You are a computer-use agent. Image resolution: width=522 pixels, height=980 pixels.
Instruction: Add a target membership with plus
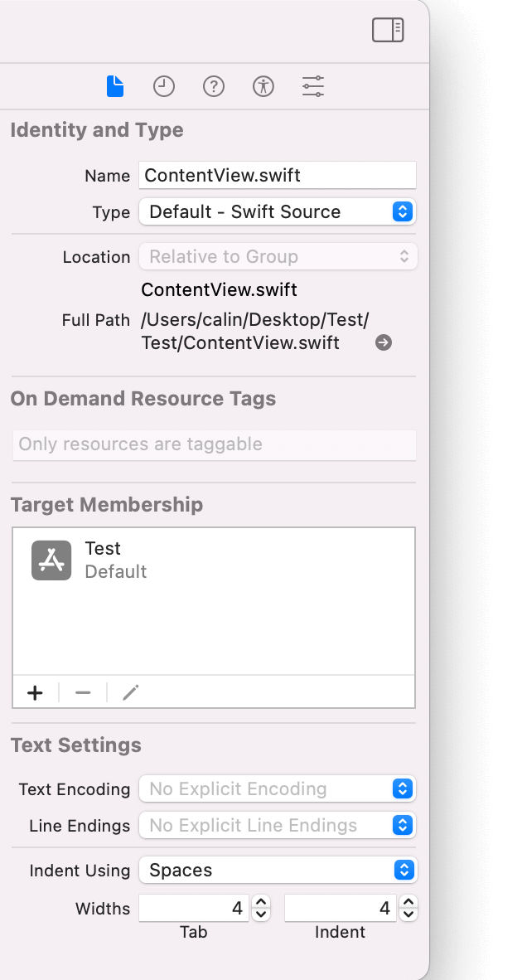(36, 692)
